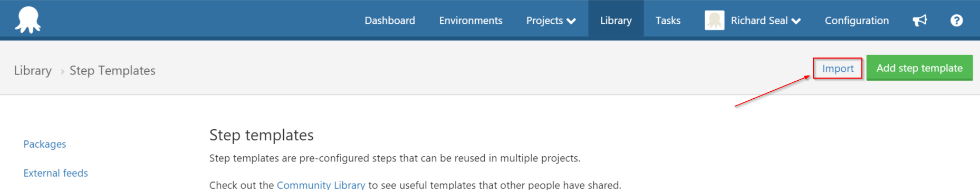Click the Octopus Deploy logo

coord(27,20)
